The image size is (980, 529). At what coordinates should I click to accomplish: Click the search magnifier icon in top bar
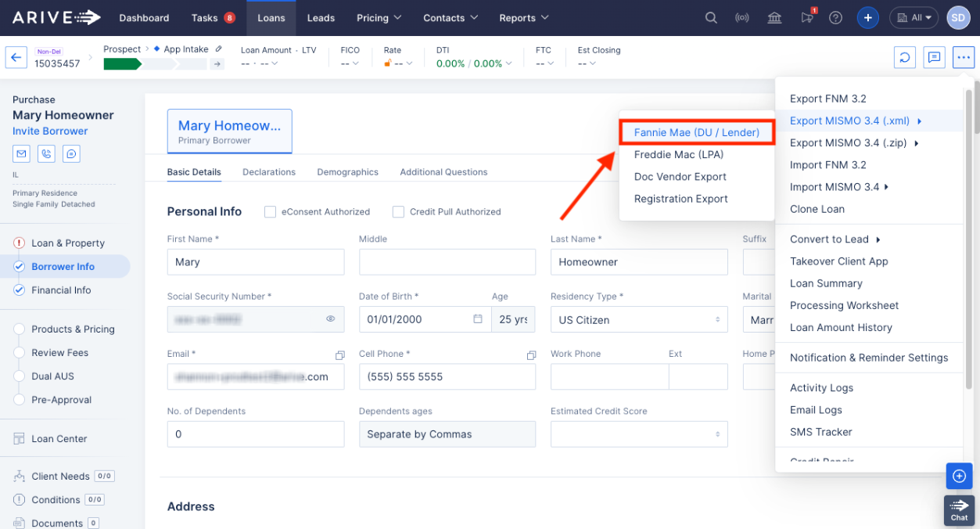click(x=710, y=18)
